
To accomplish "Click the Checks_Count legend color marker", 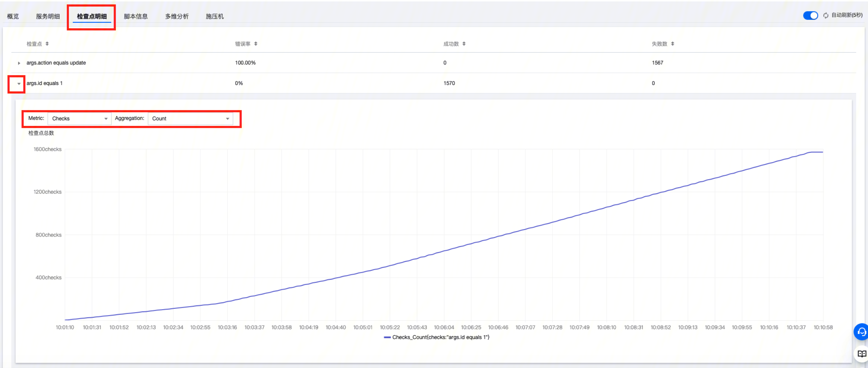I will 387,337.
